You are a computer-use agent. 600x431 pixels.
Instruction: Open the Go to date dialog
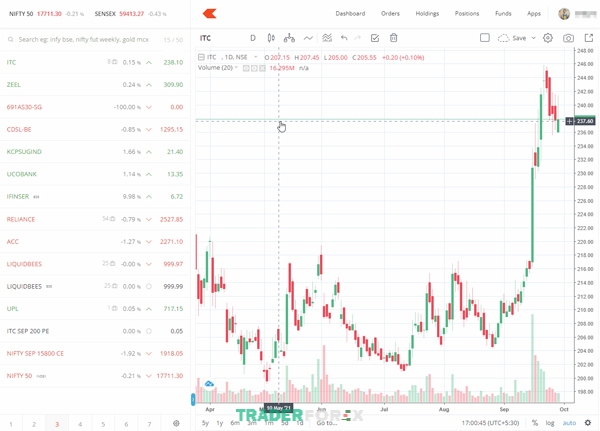(x=327, y=423)
